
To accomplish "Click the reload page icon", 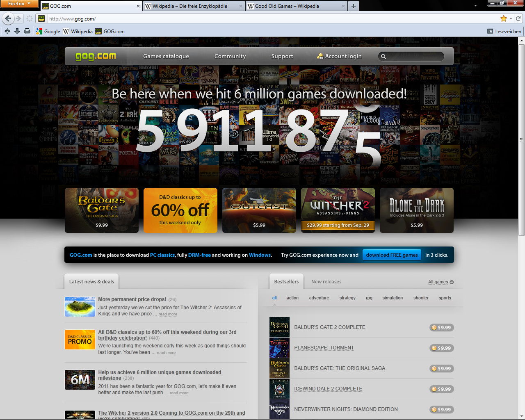I will tap(518, 18).
